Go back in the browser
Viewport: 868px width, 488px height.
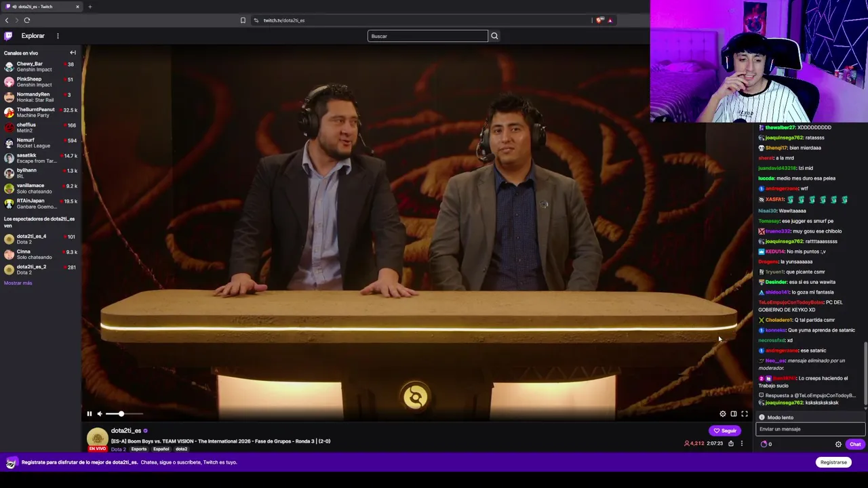7,20
